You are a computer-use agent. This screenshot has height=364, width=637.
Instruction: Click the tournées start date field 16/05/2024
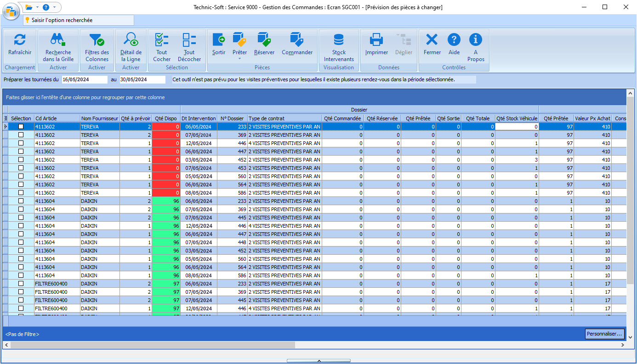click(84, 79)
